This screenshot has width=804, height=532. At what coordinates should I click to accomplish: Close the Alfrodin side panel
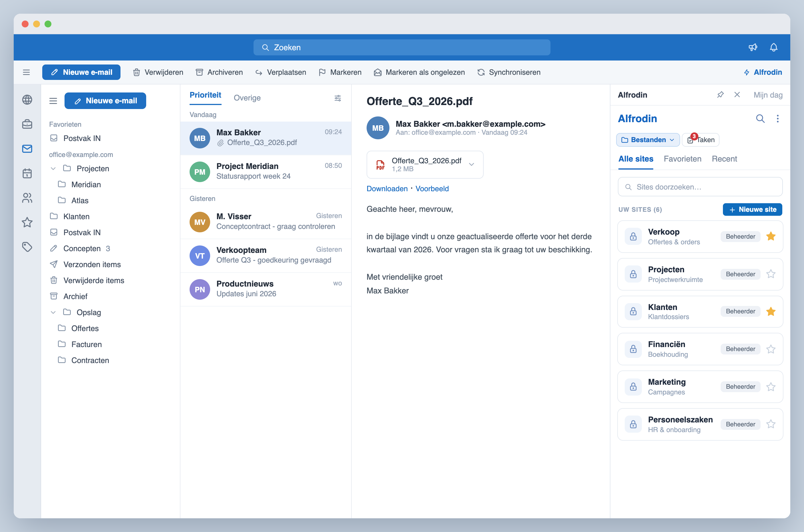737,95
